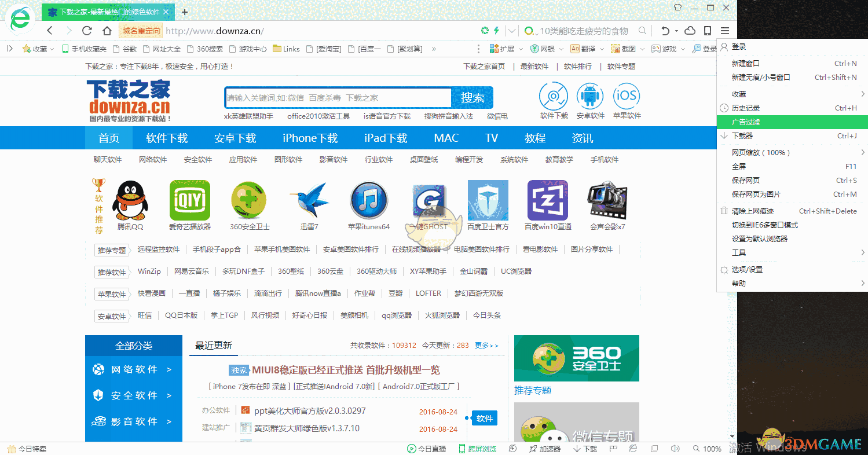This screenshot has height=455, width=868.
Task: Mute page audio with the speaker icon
Action: click(x=676, y=449)
